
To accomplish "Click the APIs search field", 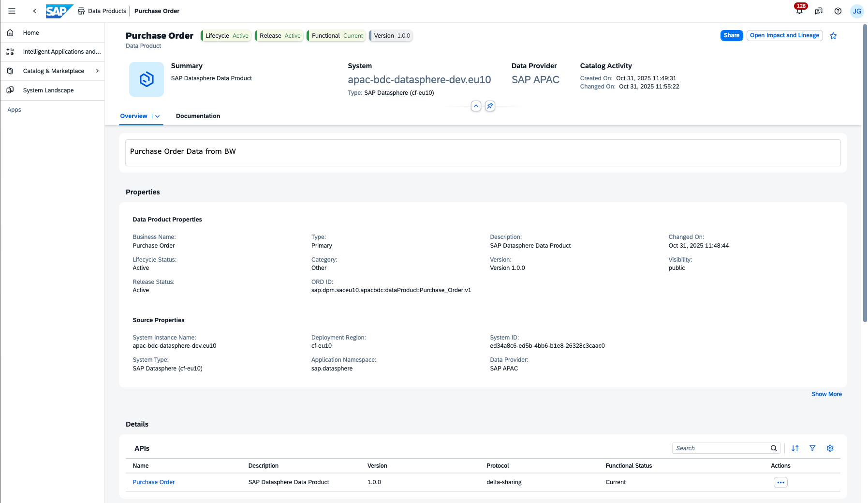I will [721, 448].
